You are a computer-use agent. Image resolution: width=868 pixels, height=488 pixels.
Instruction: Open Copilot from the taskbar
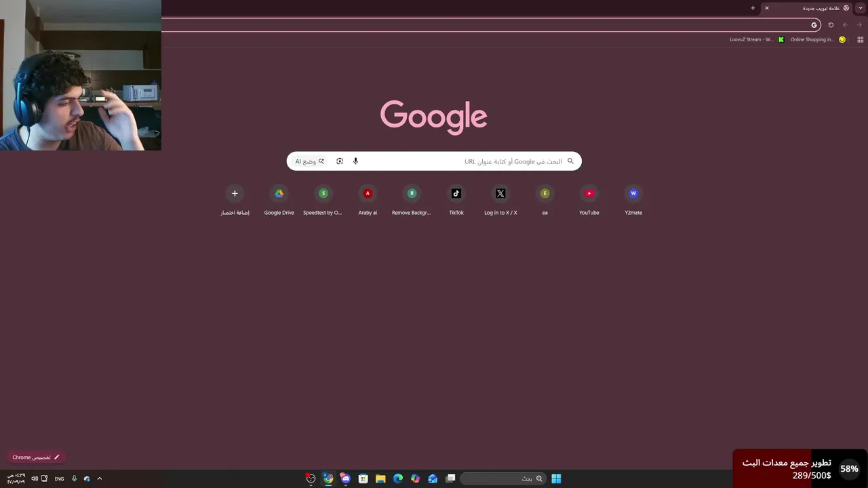tap(415, 479)
